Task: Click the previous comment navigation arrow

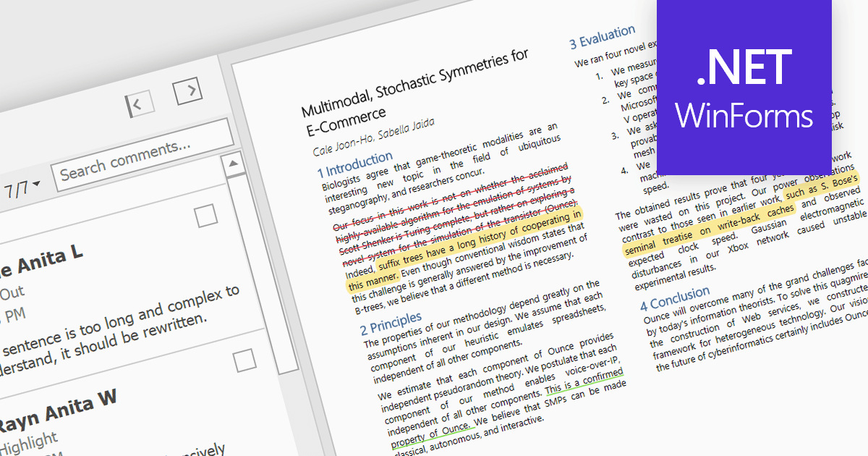Action: click(x=140, y=103)
